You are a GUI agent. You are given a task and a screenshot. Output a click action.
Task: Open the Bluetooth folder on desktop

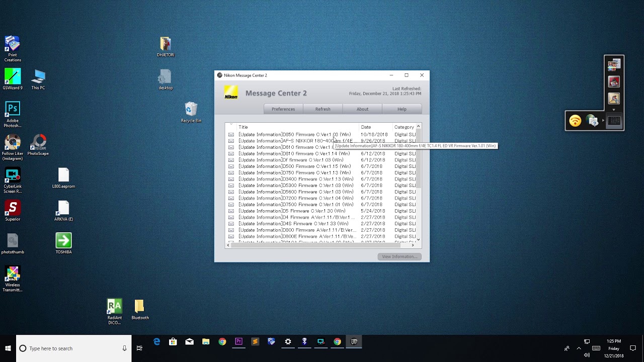(140, 310)
